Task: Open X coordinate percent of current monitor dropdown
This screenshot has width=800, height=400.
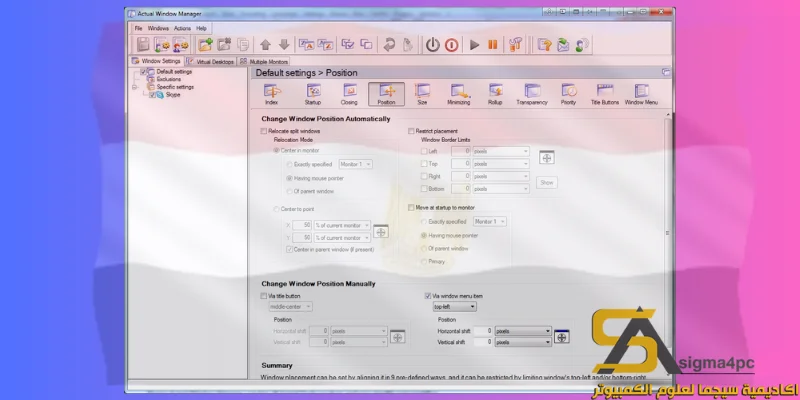Action: 342,225
